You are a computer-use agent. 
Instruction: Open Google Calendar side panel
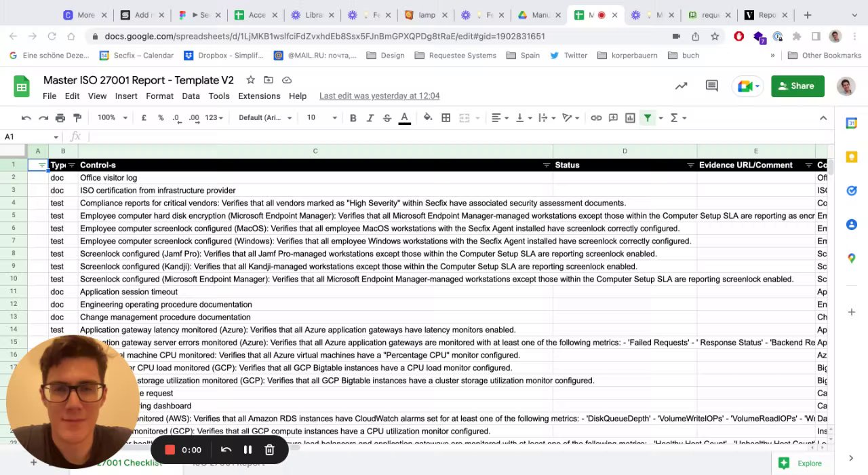point(851,123)
